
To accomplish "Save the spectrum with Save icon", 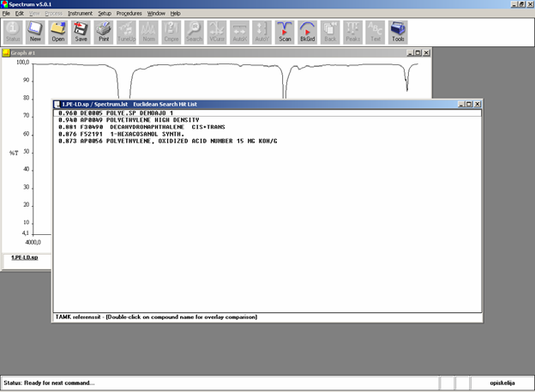I will pos(81,32).
